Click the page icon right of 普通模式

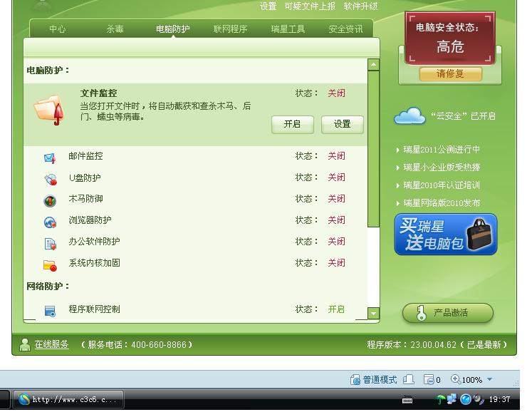pos(408,379)
